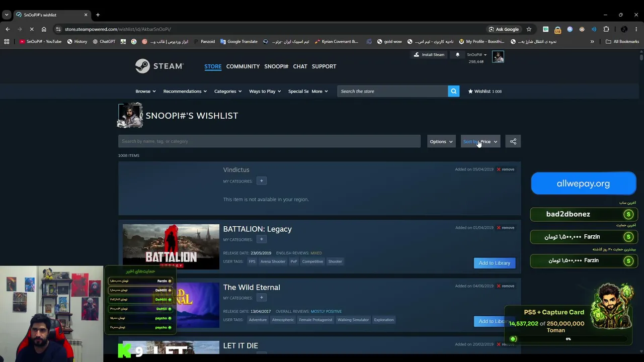Screen dimensions: 644x362
Task: Open the tab search dropdown arrow
Action: [x=7, y=15]
